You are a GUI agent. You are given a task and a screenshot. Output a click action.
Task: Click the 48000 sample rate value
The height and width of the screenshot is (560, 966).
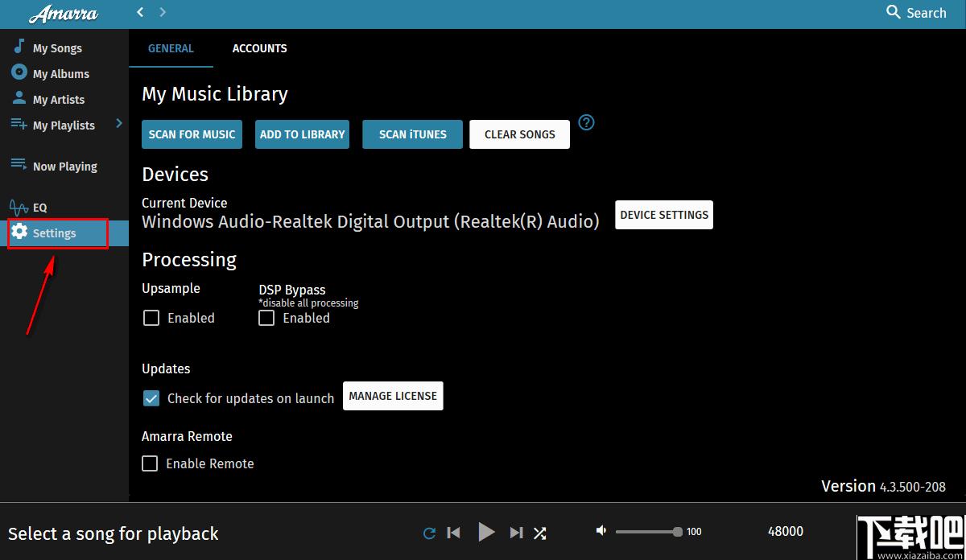tap(786, 531)
